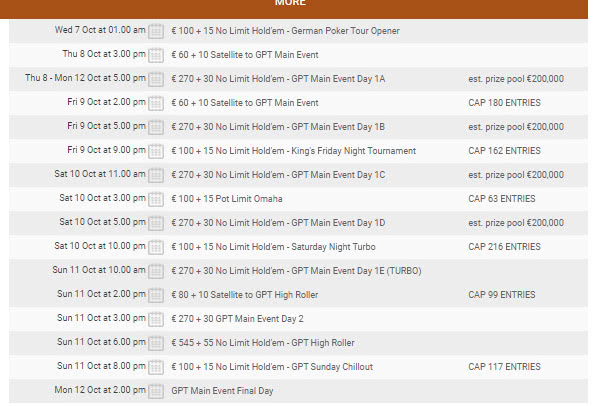Screen dimensions: 606x406
Task: Click calendar icon for Sat 10 Oct 3.00 pm
Action: [x=156, y=199]
